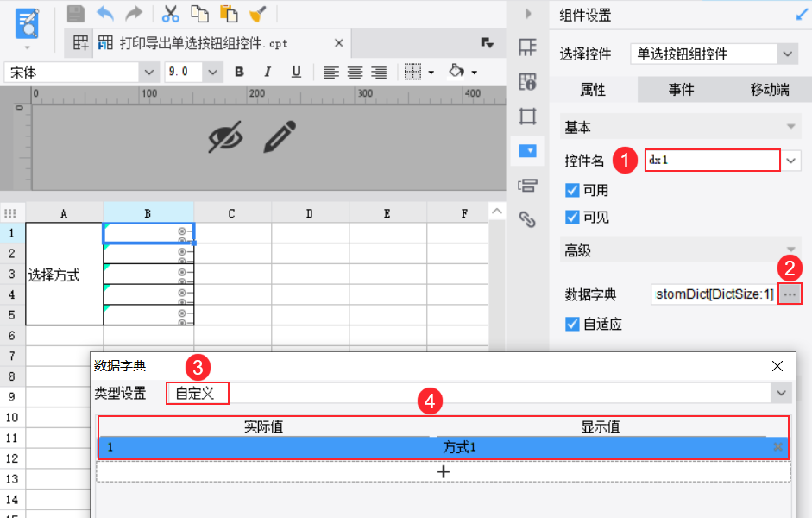Click column header C
The image size is (812, 518).
[232, 213]
